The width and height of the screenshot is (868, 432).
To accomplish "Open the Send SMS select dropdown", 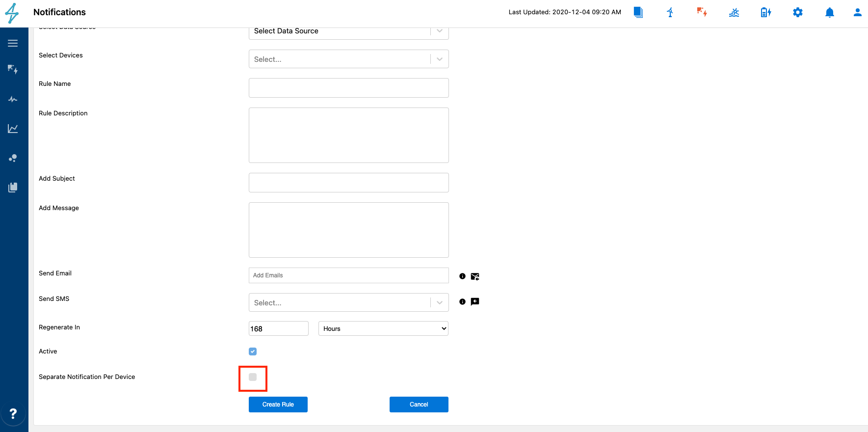I will coord(348,303).
